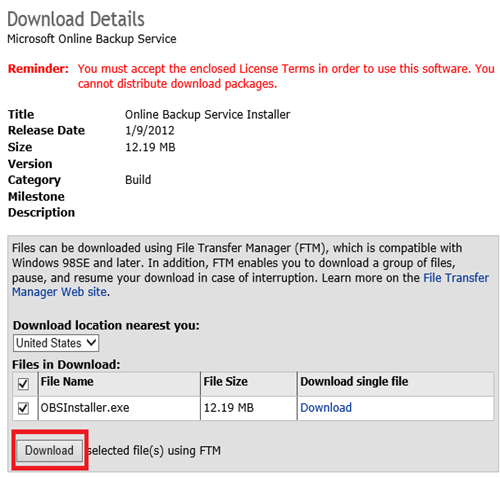The image size is (500, 478).
Task: Click the Build category value
Action: 138,180
